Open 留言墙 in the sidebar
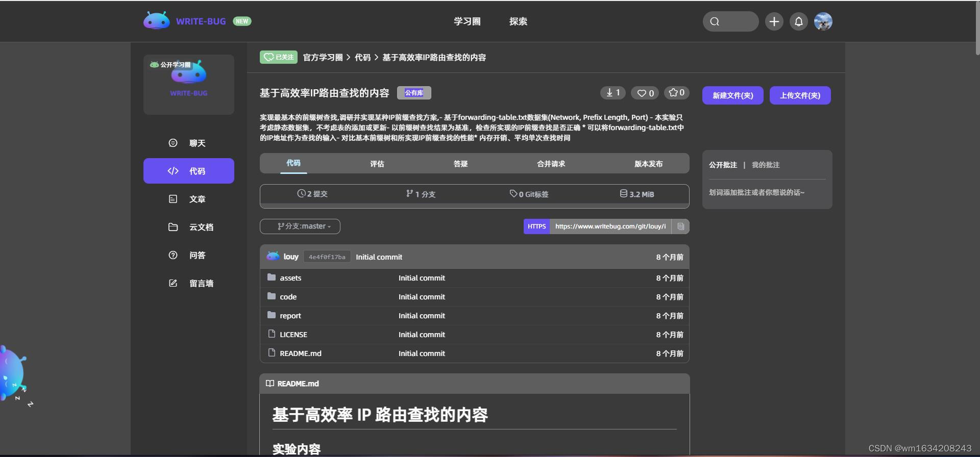Viewport: 980px width, 457px height. pyautogui.click(x=189, y=283)
